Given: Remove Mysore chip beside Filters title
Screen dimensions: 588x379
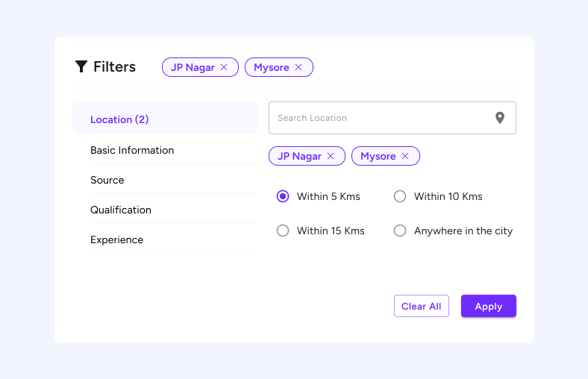Looking at the screenshot, I should 298,68.
